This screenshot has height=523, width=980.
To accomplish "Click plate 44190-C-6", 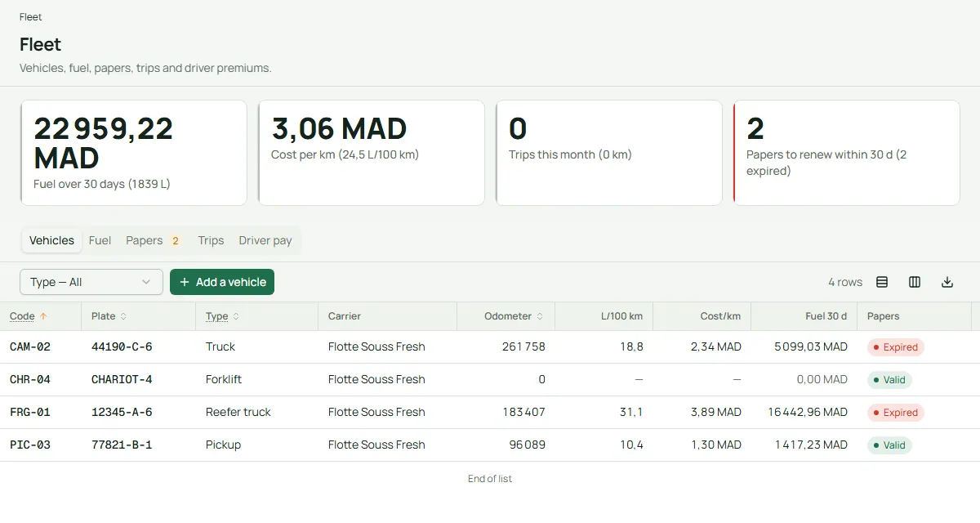I will (x=122, y=346).
